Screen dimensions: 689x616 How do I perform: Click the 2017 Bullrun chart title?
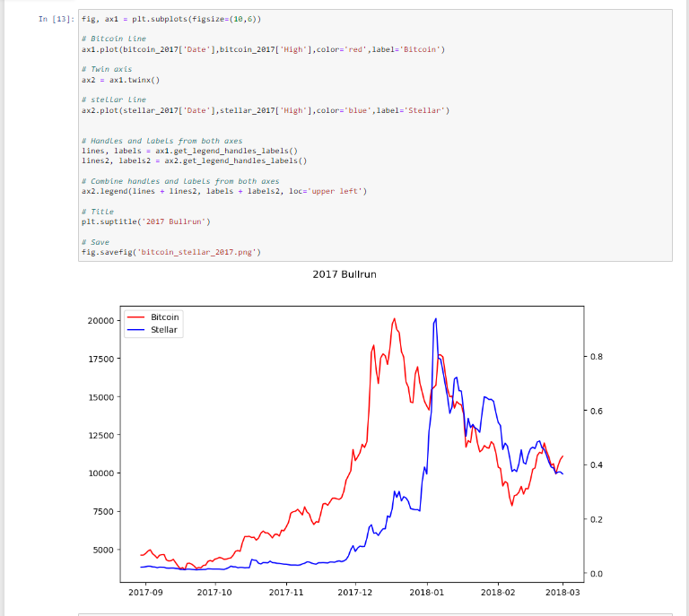344,274
